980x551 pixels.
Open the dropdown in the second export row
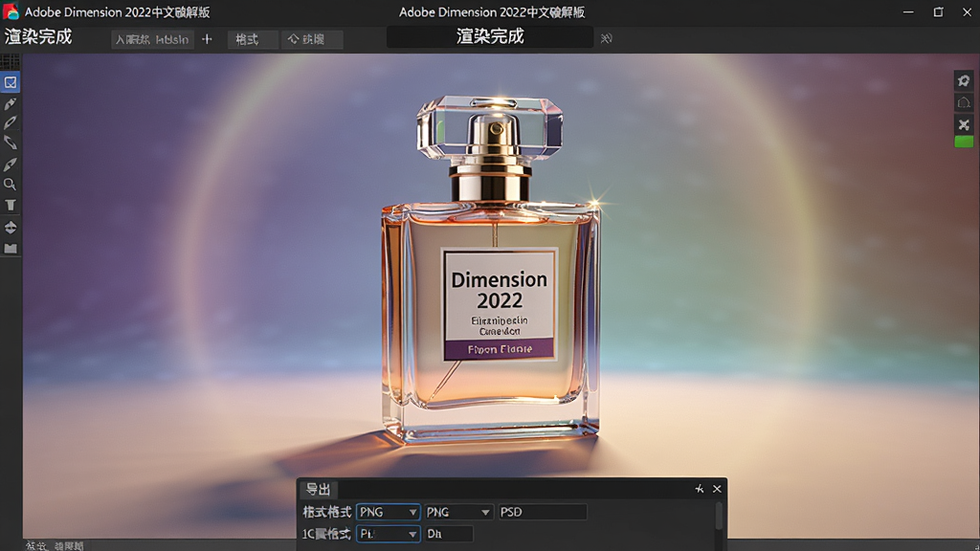[389, 534]
